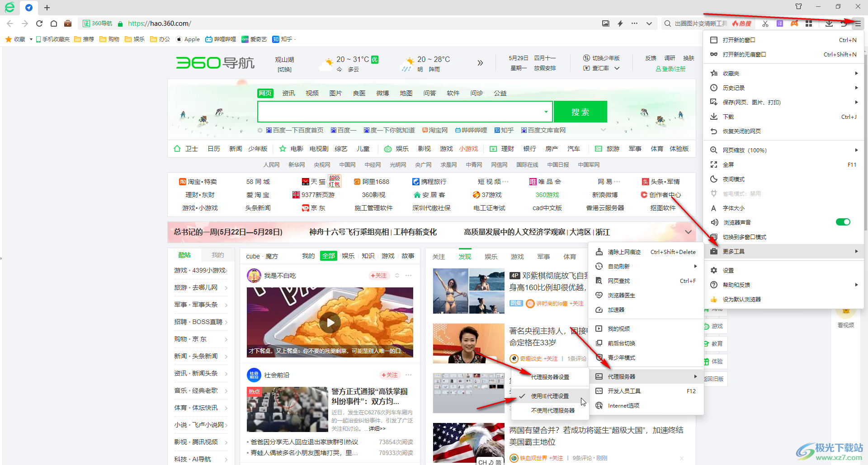
Task: Open Settings from the main menu
Action: pos(783,270)
